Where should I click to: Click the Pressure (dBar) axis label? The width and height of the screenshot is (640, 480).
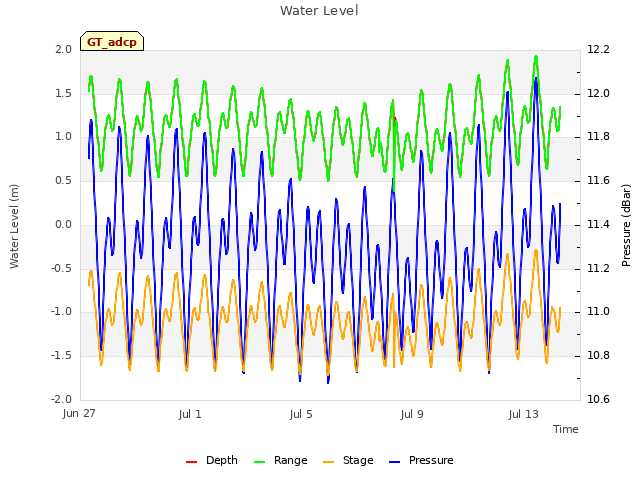click(x=626, y=225)
